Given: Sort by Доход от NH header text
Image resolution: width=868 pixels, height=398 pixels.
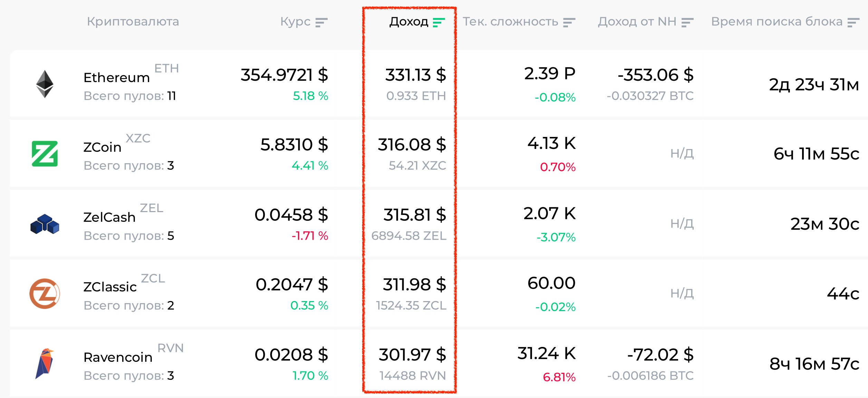Looking at the screenshot, I should point(637,22).
